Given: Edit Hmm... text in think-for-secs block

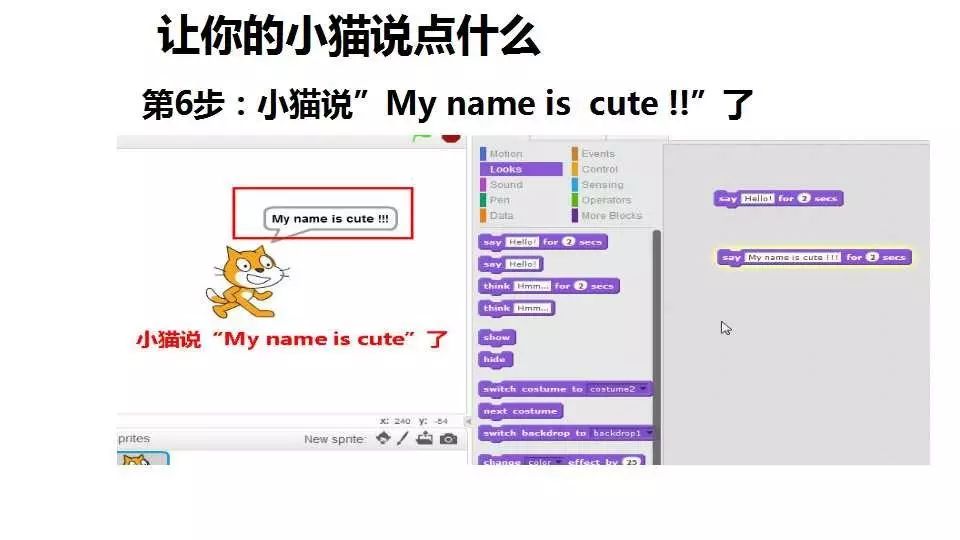Looking at the screenshot, I should point(532,286).
